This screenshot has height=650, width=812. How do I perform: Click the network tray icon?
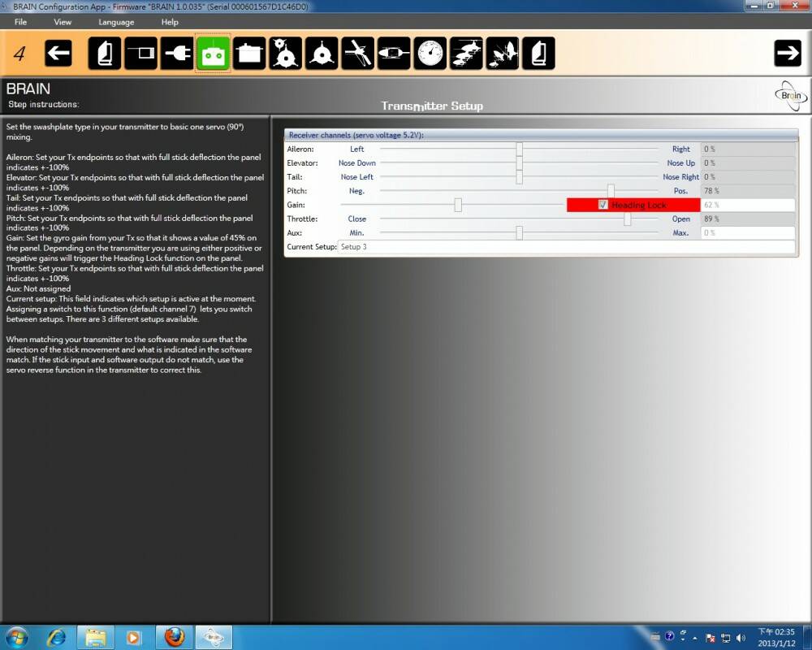725,638
